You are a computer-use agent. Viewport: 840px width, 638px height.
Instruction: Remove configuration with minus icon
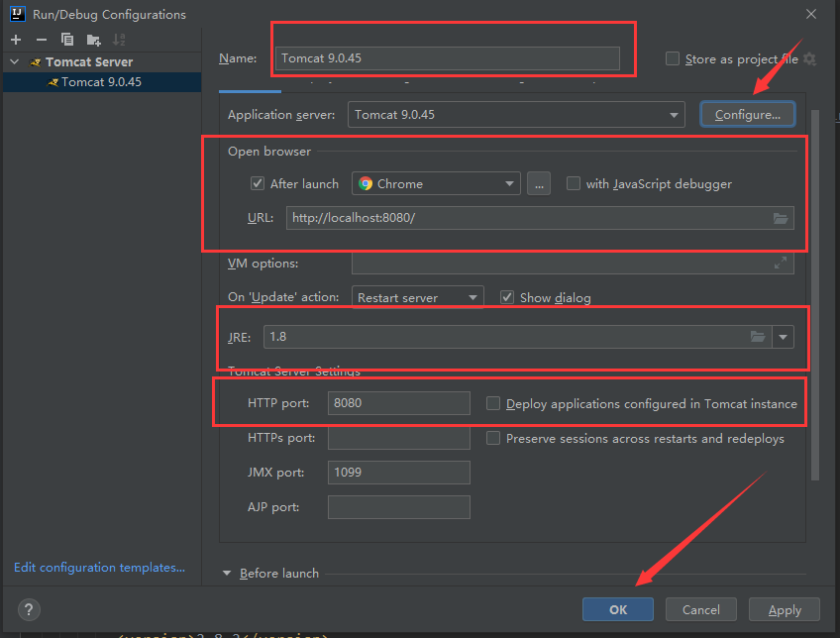pyautogui.click(x=42, y=40)
